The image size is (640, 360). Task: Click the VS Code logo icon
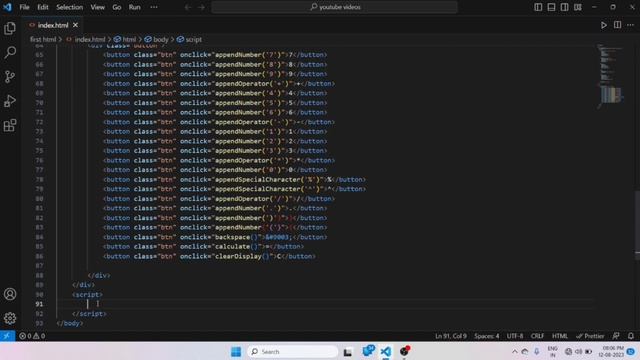click(x=7, y=7)
